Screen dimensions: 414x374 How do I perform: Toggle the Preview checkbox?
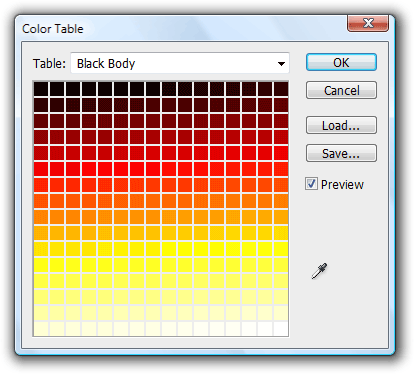pos(311,184)
